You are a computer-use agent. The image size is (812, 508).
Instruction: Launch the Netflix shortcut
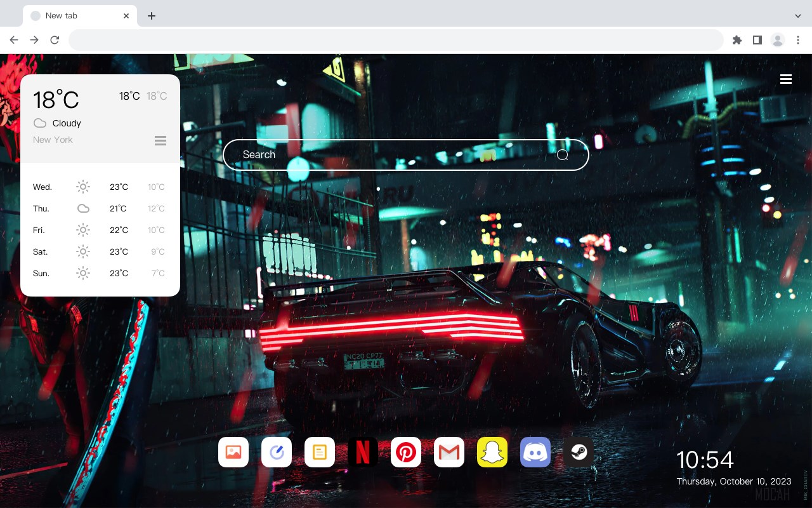pyautogui.click(x=363, y=452)
